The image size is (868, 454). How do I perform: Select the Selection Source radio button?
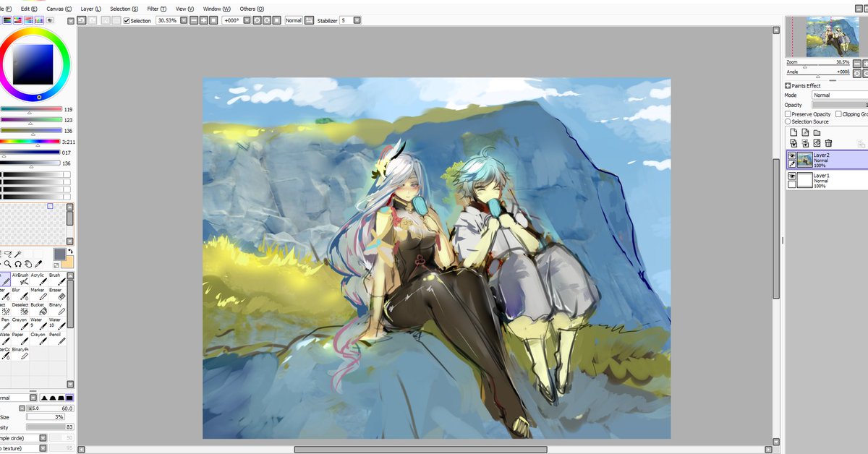coord(788,121)
